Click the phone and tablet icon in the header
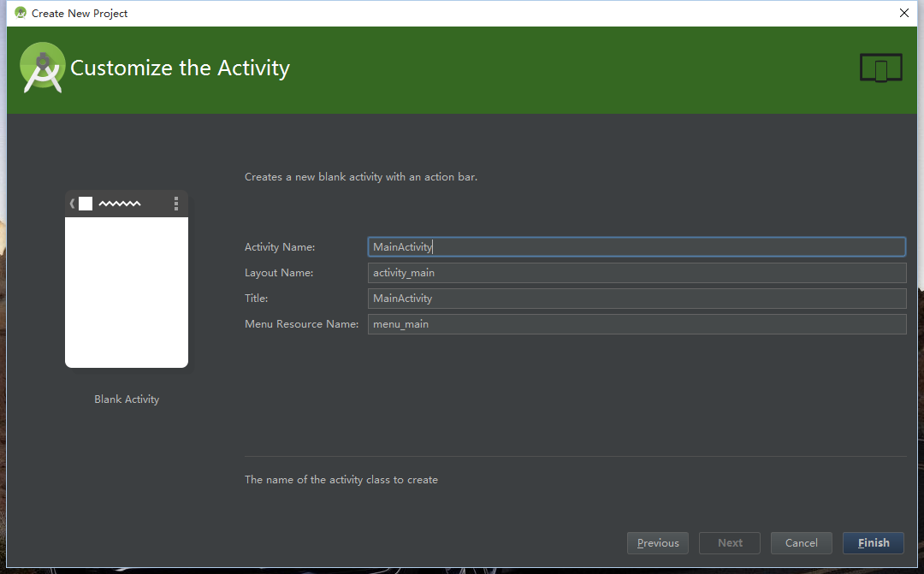Viewport: 924px width, 574px height. point(880,68)
